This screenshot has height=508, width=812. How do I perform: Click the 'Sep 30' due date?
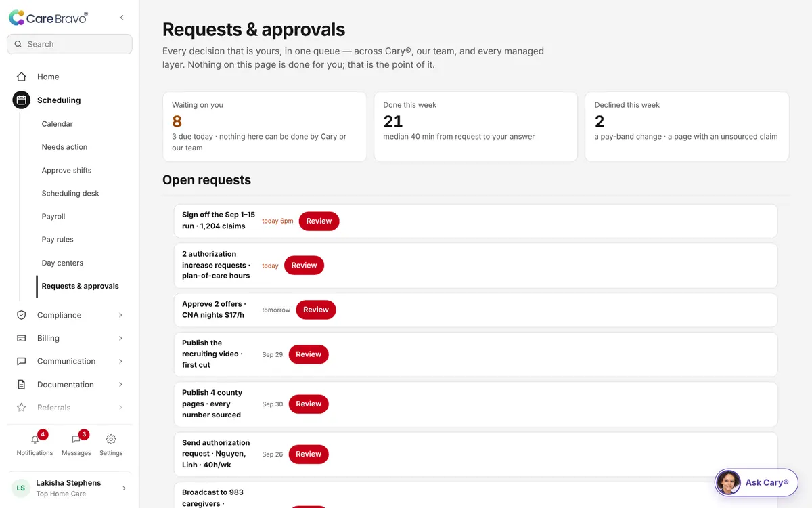(273, 404)
